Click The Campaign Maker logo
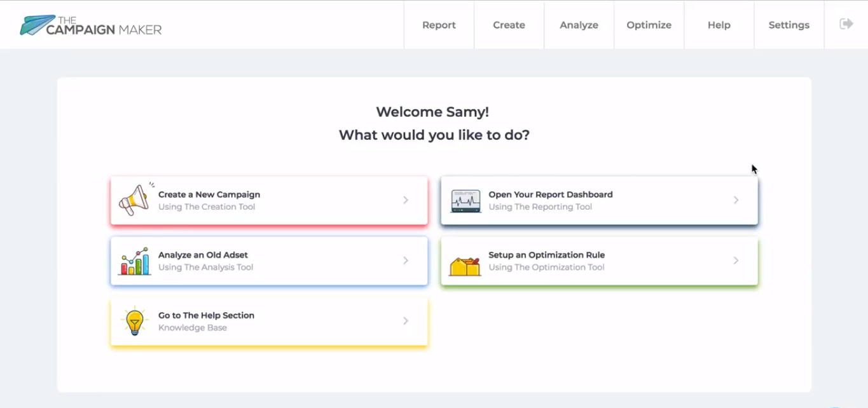 point(91,25)
